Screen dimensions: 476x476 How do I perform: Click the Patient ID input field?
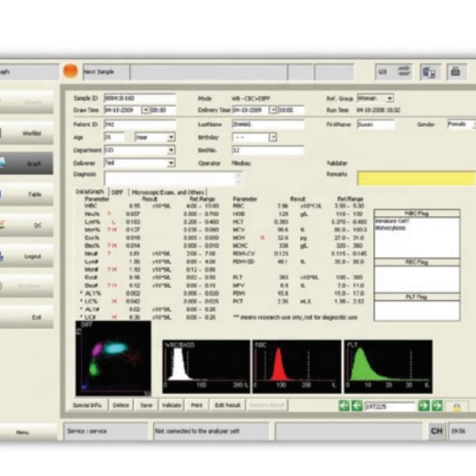point(140,125)
